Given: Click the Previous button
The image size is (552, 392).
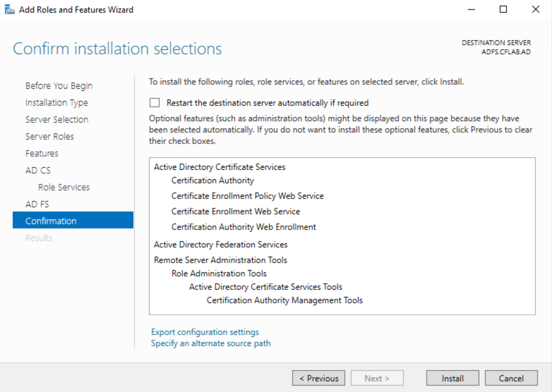Looking at the screenshot, I should click(319, 378).
